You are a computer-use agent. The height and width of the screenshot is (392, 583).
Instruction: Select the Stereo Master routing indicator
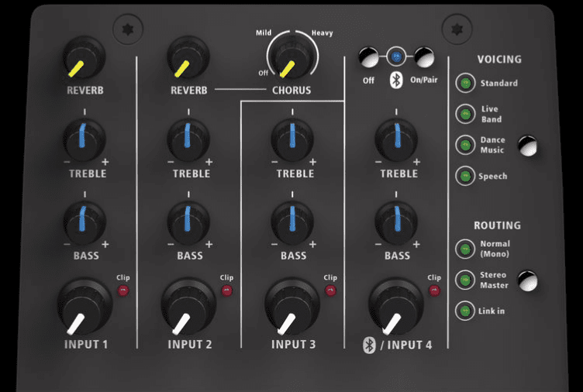point(465,280)
